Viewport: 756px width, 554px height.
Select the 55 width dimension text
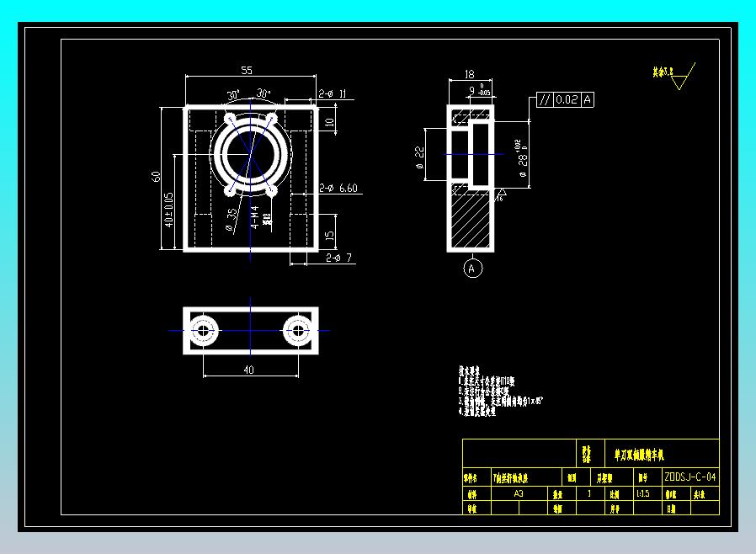click(247, 71)
